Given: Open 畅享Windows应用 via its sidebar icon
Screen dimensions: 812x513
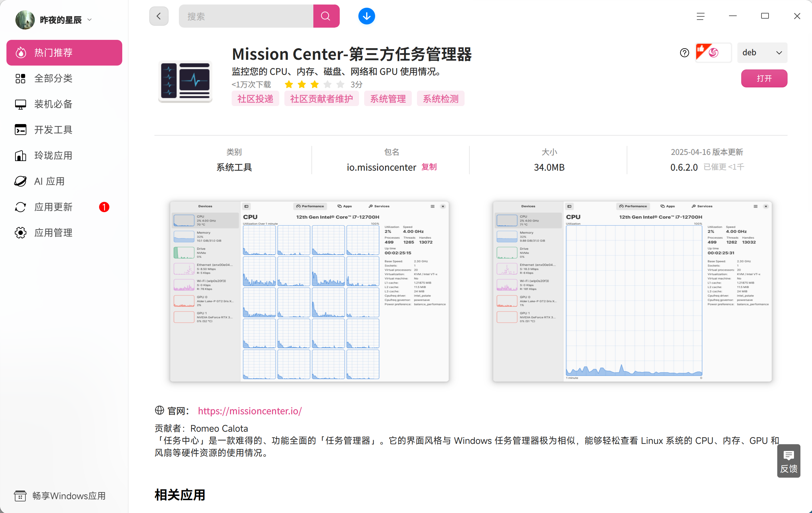Looking at the screenshot, I should (20, 496).
